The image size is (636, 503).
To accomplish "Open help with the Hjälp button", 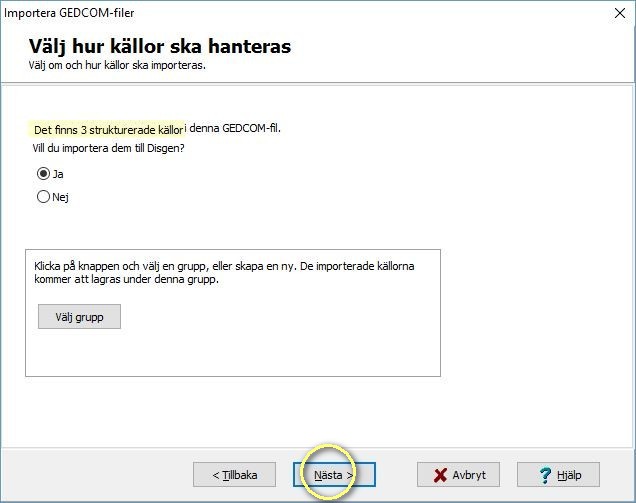I will coord(558,475).
